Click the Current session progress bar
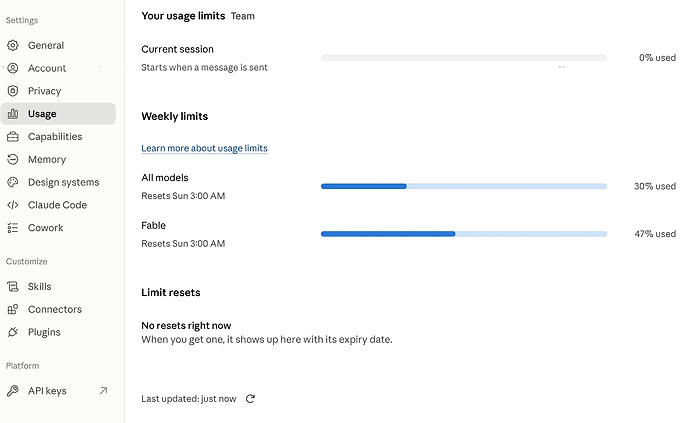The width and height of the screenshot is (690, 423). click(464, 58)
